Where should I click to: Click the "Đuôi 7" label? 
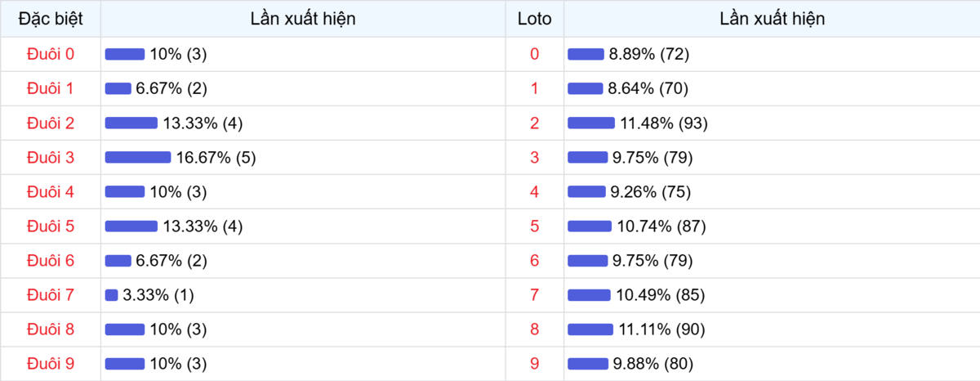(51, 295)
